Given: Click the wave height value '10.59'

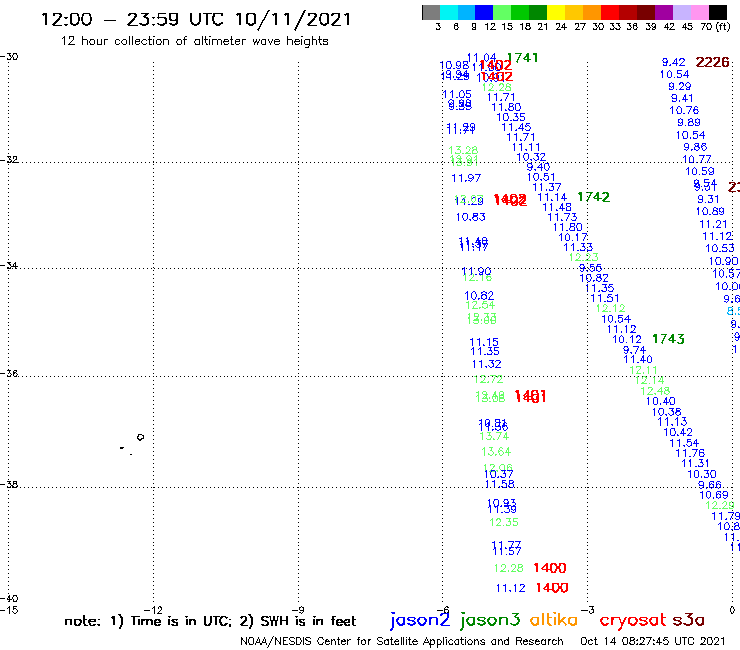Looking at the screenshot, I should point(700,171).
